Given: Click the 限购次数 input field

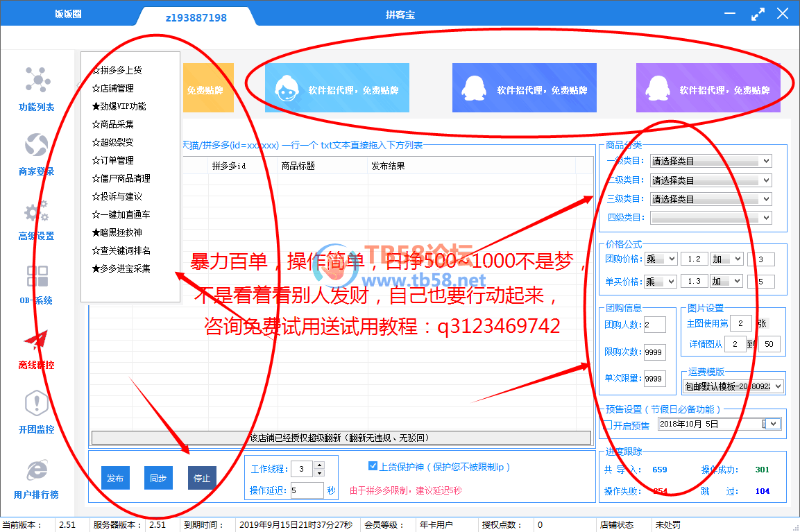Looking at the screenshot, I should point(654,352).
